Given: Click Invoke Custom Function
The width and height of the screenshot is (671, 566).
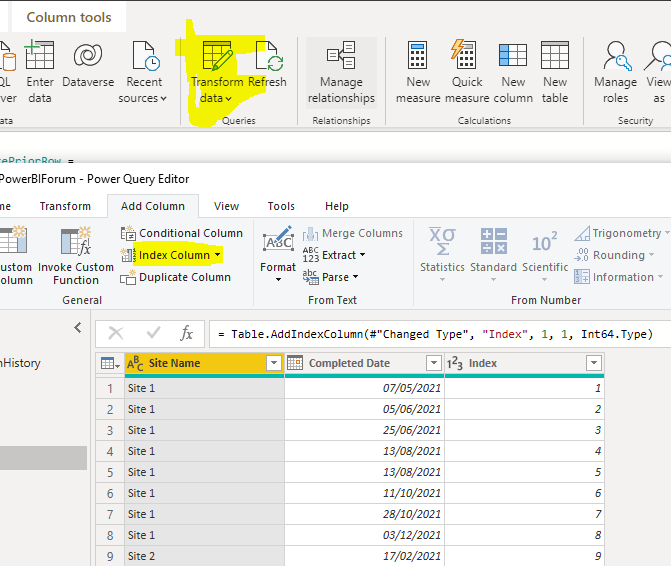Looking at the screenshot, I should [76, 256].
